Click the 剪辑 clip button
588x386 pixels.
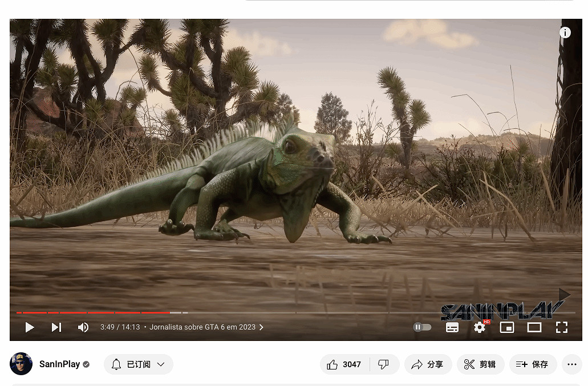[480, 364]
